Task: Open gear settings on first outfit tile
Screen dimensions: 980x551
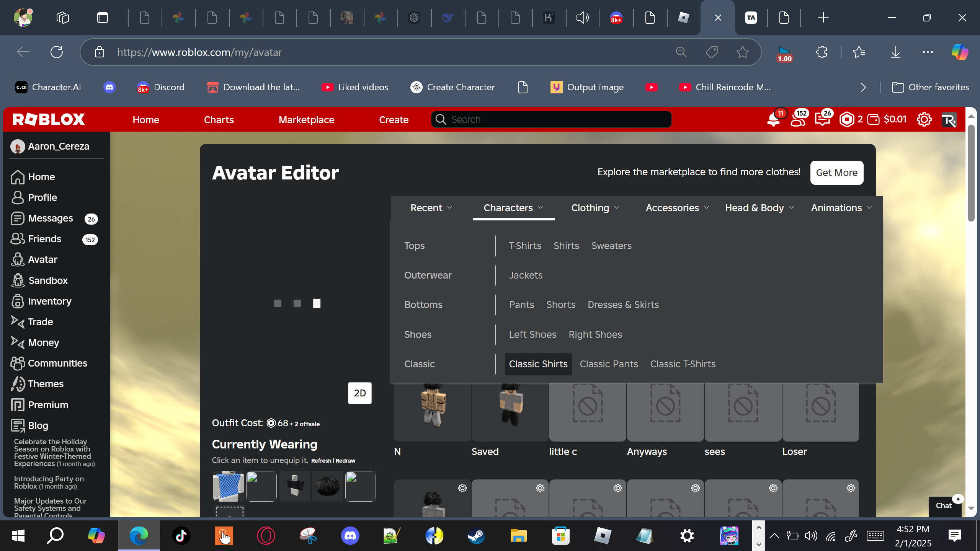Action: tap(462, 488)
